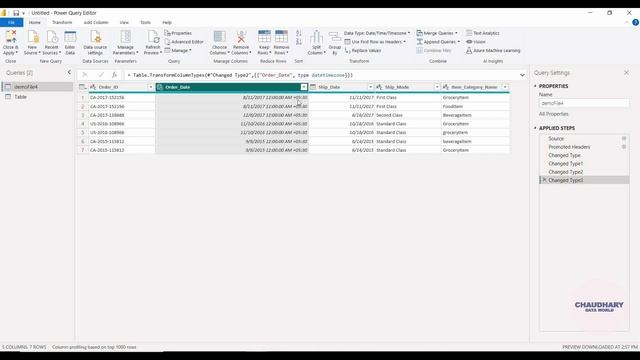Click the fx add step icon

point(114,75)
